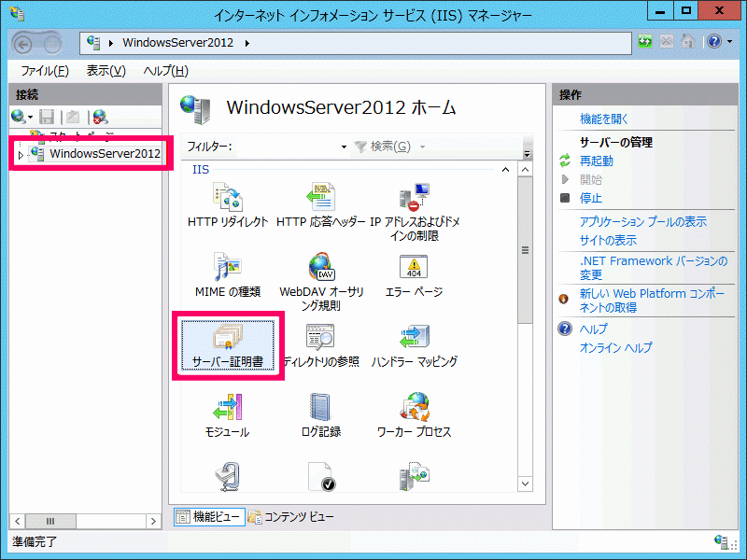Click .NET Framework バージョンの変更 link
The image size is (747, 560).
click(x=653, y=268)
